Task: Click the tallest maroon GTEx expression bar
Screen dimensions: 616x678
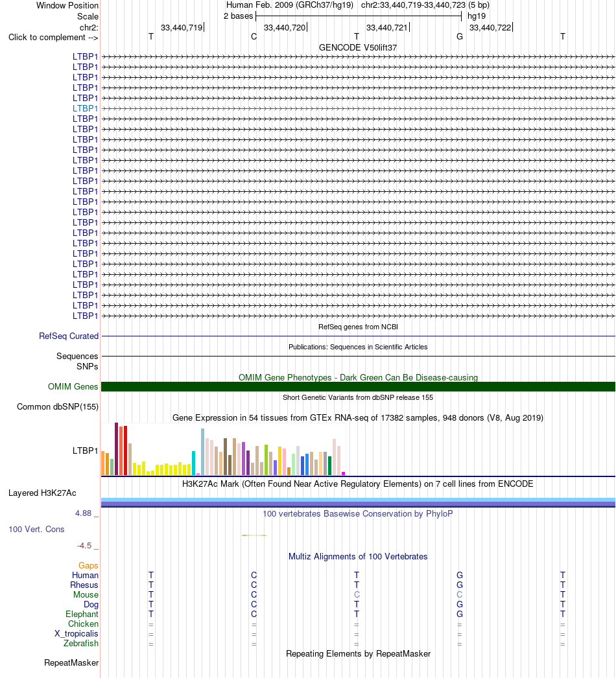Action: (116, 449)
